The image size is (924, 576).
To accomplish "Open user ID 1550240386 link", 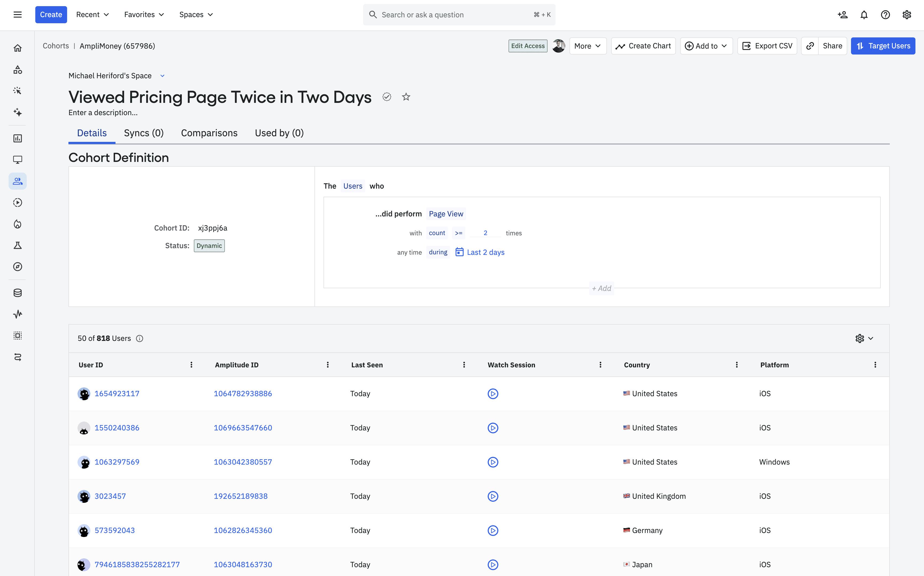I will 117,428.
